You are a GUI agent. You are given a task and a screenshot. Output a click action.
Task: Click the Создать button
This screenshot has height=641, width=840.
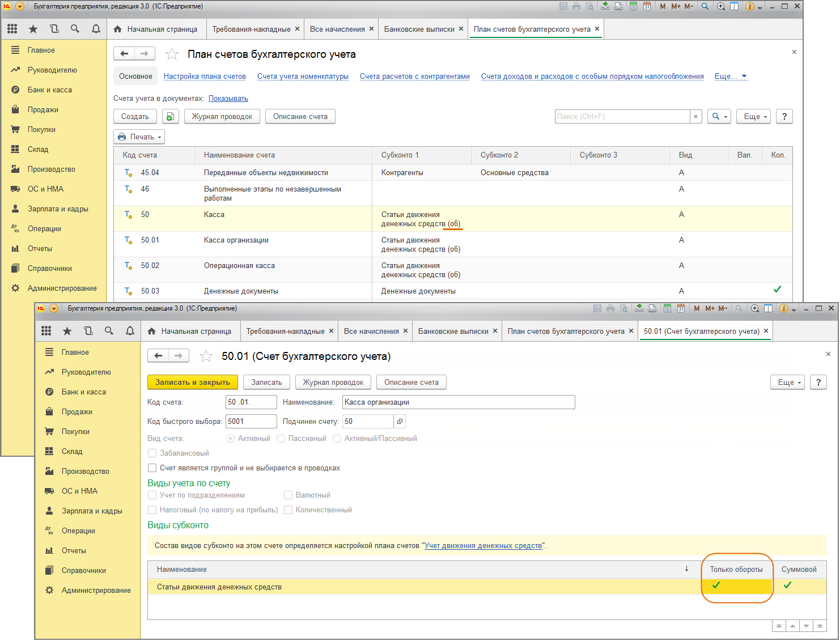pos(135,116)
